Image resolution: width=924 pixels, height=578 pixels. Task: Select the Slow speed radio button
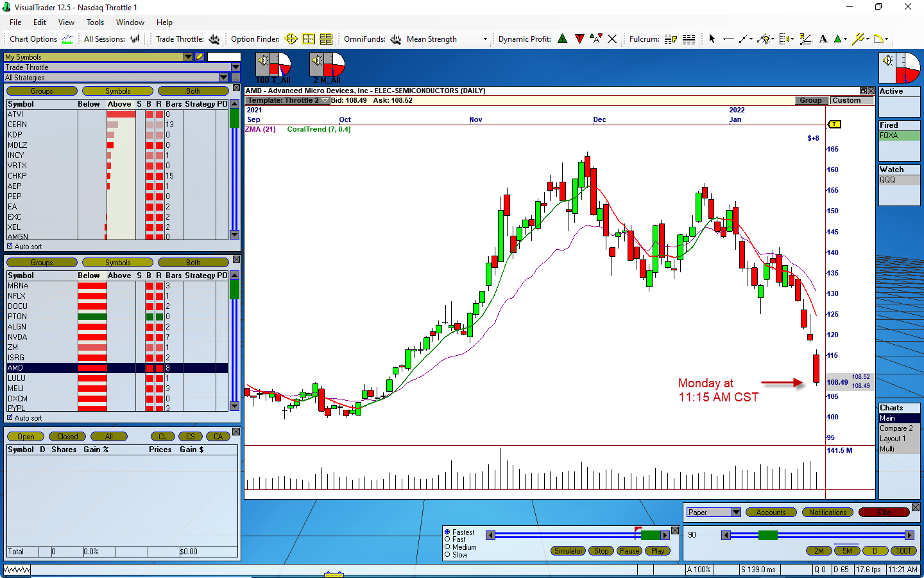pos(447,555)
